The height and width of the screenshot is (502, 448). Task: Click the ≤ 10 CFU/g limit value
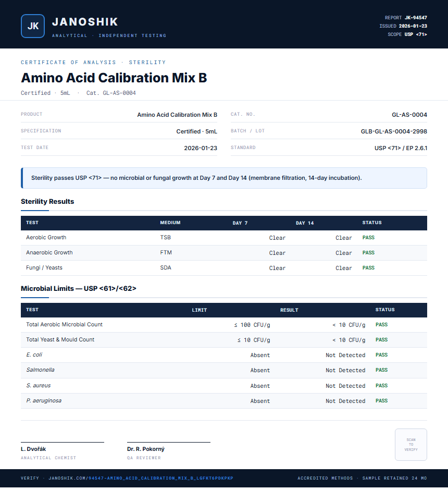click(254, 340)
